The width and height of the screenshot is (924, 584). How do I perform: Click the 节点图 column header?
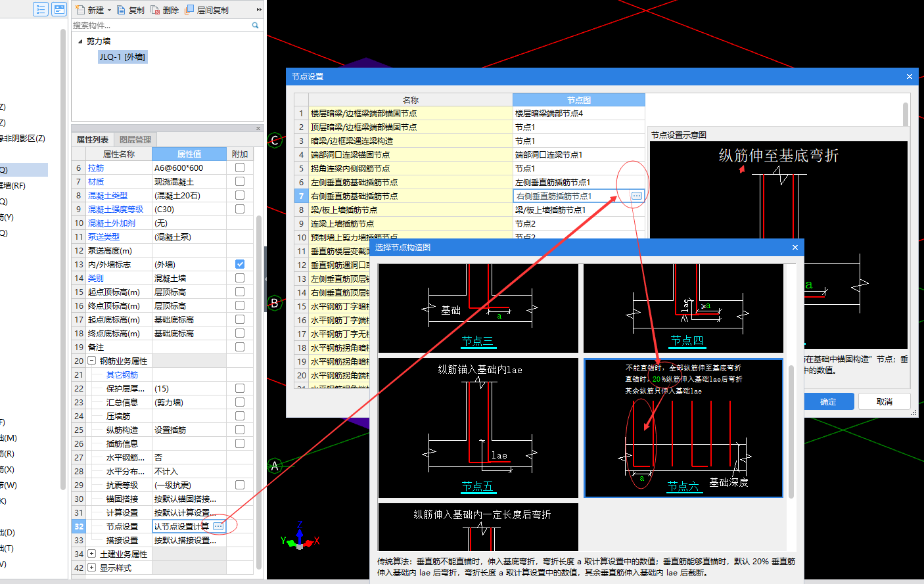point(579,100)
